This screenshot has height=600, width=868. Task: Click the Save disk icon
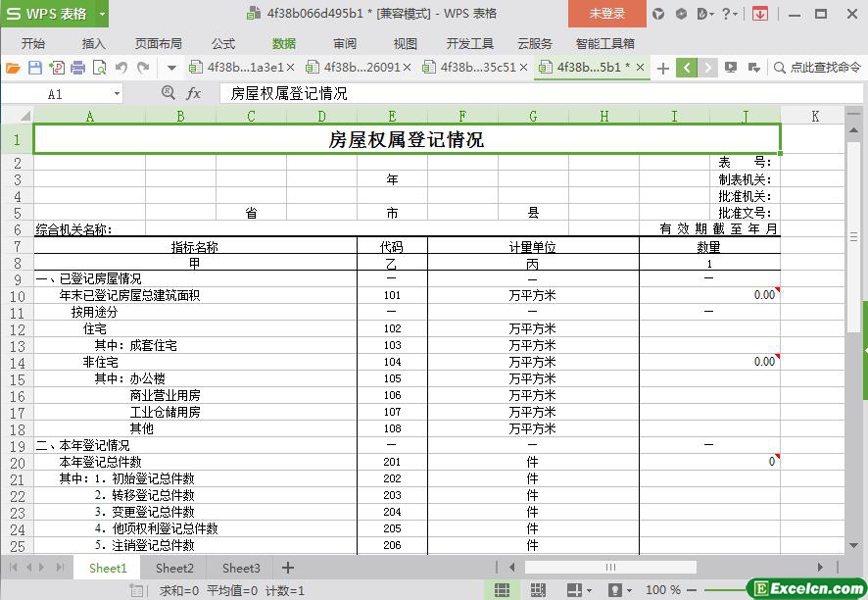[35, 68]
